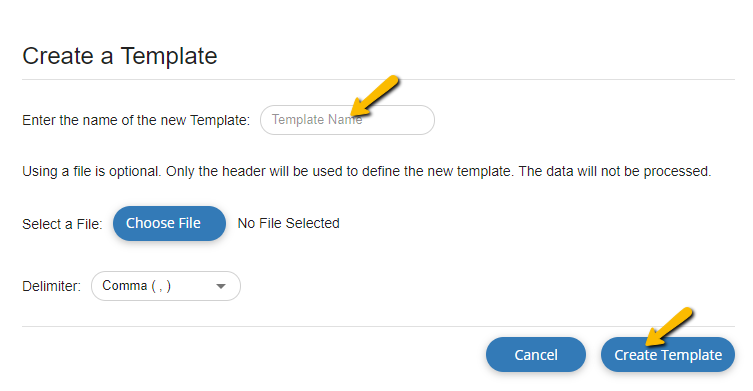Click the divider line under the heading
Image resolution: width=753 pixels, height=391 pixels.
click(378, 80)
